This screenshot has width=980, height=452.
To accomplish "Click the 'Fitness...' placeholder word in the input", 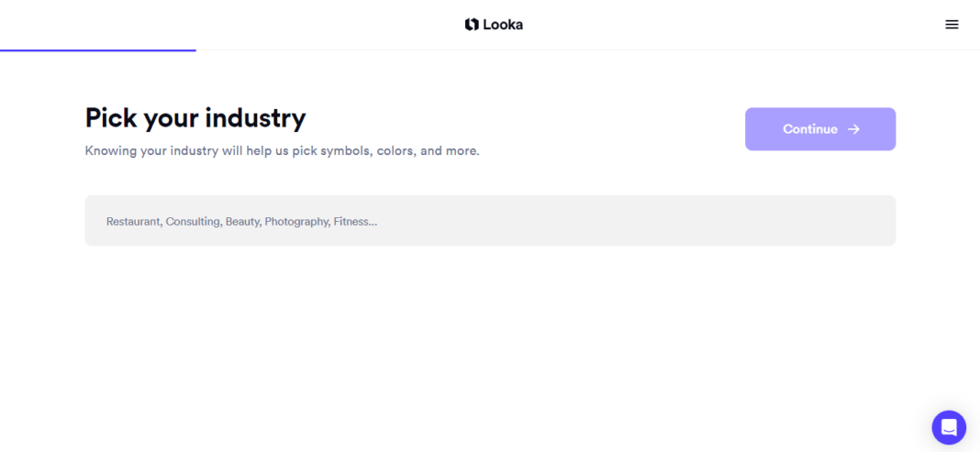I will pyautogui.click(x=355, y=222).
